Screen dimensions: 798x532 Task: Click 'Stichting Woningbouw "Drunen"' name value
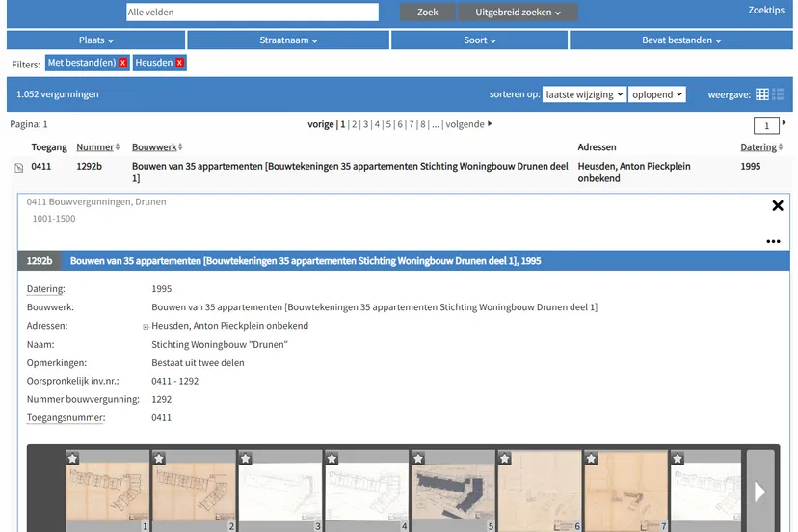[220, 345]
